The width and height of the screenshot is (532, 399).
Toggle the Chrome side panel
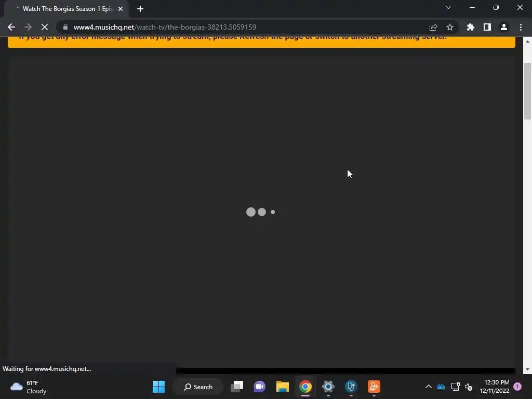pyautogui.click(x=487, y=27)
